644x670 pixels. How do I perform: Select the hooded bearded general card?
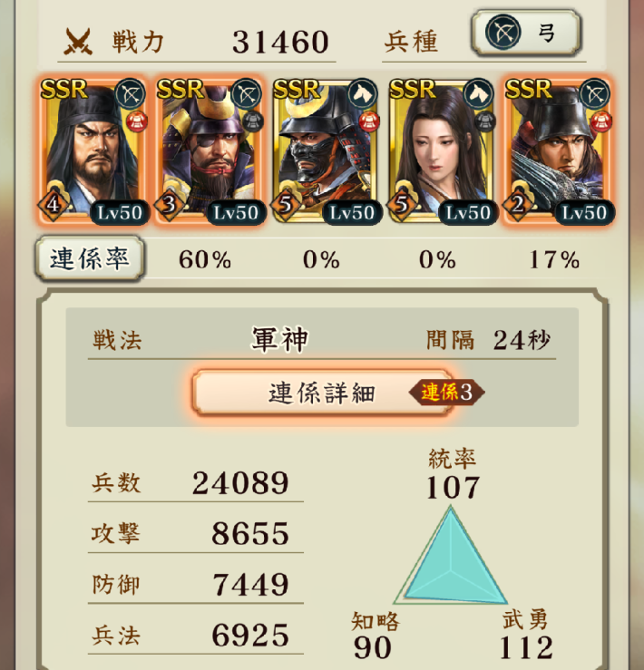point(92,151)
